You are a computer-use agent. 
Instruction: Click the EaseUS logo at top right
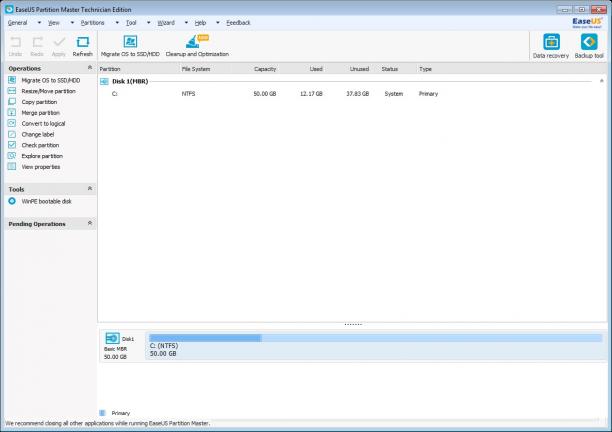coord(587,23)
